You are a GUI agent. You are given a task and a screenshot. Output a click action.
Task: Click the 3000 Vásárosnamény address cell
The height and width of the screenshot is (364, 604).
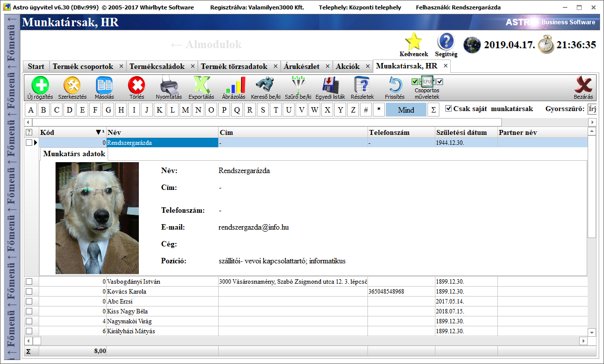pyautogui.click(x=293, y=282)
